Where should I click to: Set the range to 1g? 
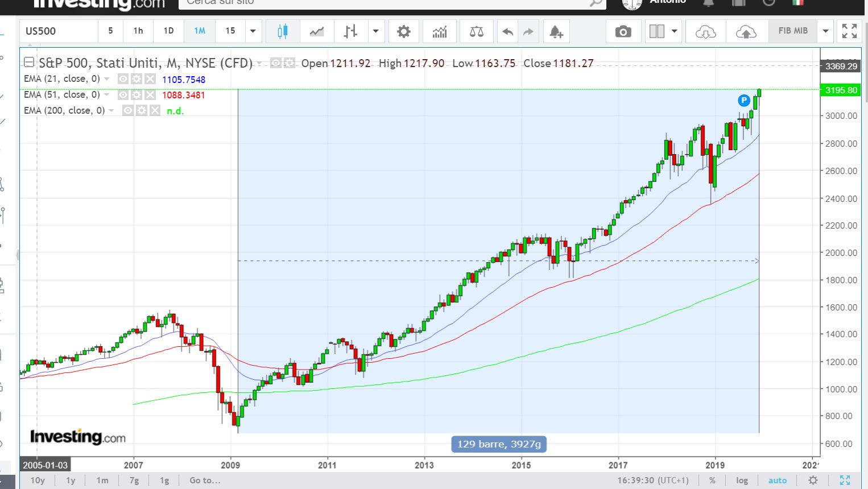(x=164, y=480)
